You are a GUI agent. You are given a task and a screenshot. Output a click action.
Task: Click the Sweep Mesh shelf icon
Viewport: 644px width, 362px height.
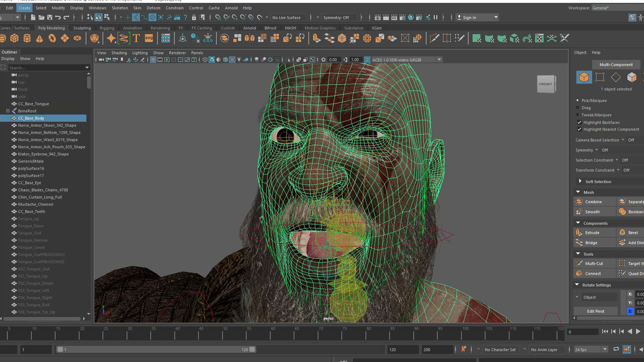pos(123,38)
